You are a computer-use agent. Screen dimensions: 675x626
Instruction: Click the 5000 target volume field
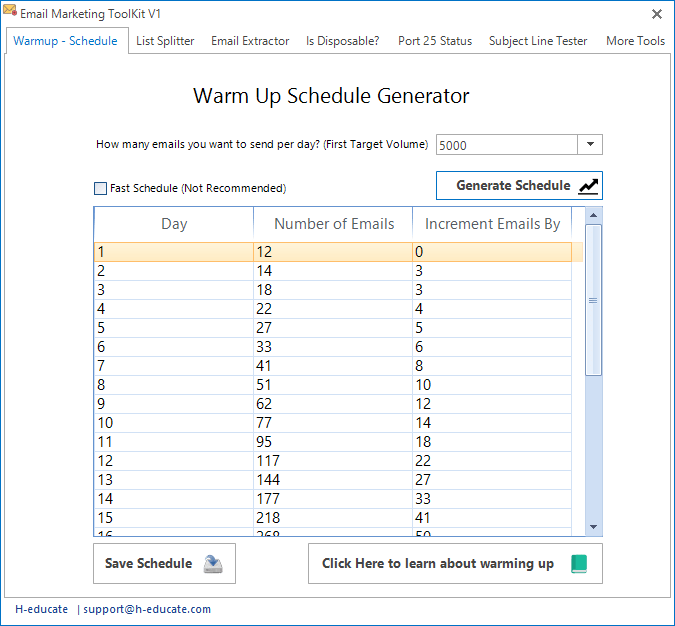[507, 145]
